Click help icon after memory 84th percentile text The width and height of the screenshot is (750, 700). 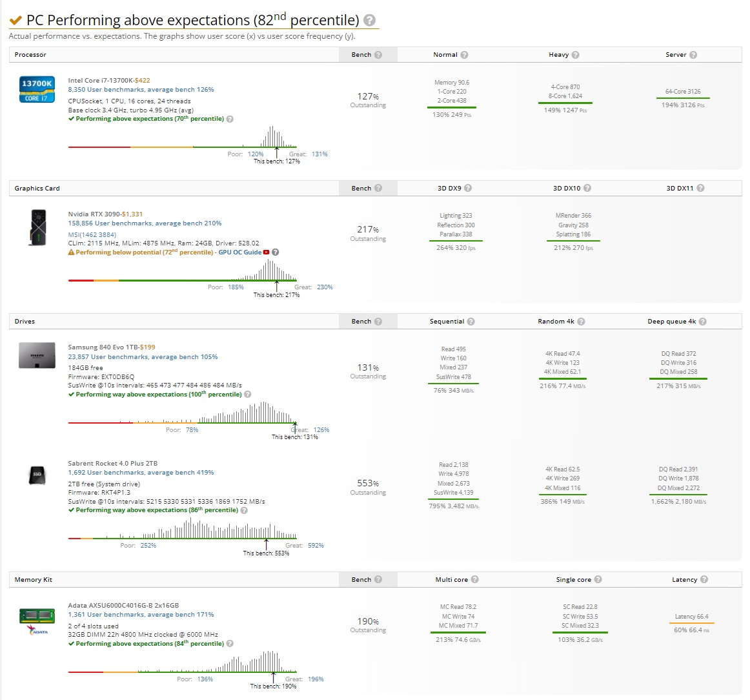point(230,644)
